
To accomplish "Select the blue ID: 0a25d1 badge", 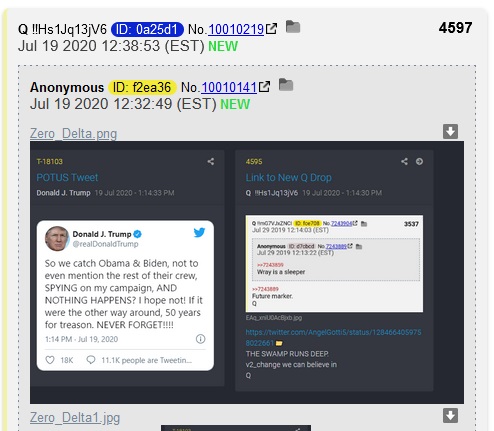I will [x=147, y=29].
